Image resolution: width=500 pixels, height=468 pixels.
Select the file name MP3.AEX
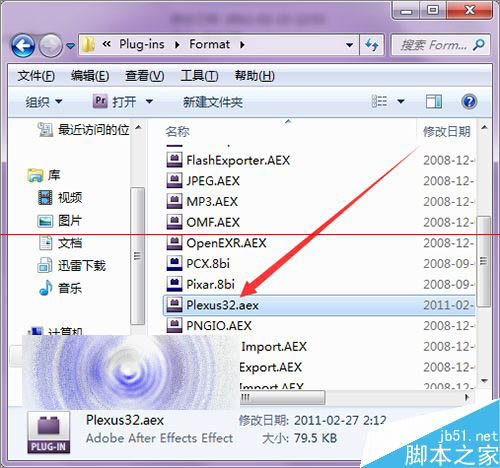click(x=212, y=202)
